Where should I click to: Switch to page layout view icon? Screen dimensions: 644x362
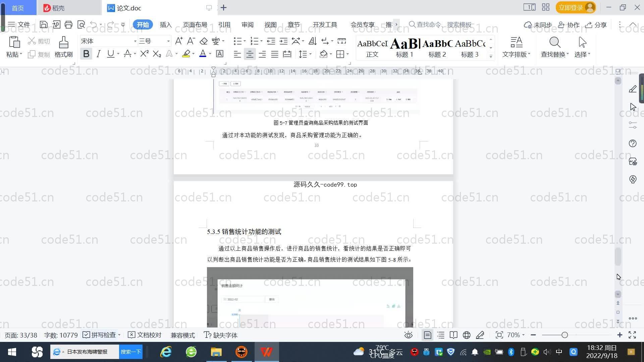[x=427, y=335]
